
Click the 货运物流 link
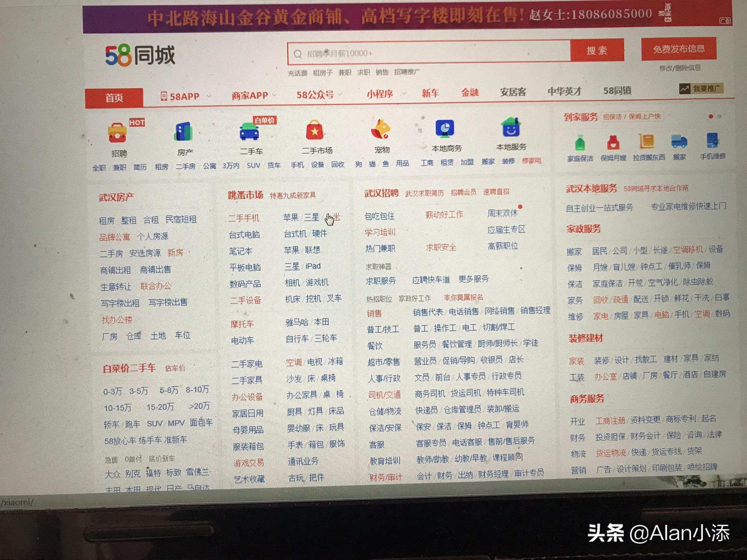pos(611,453)
